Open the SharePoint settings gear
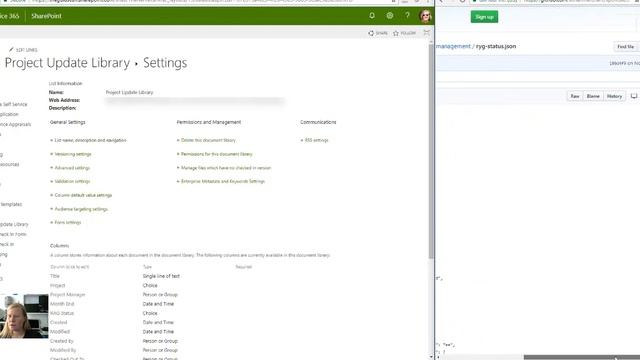 click(x=390, y=16)
